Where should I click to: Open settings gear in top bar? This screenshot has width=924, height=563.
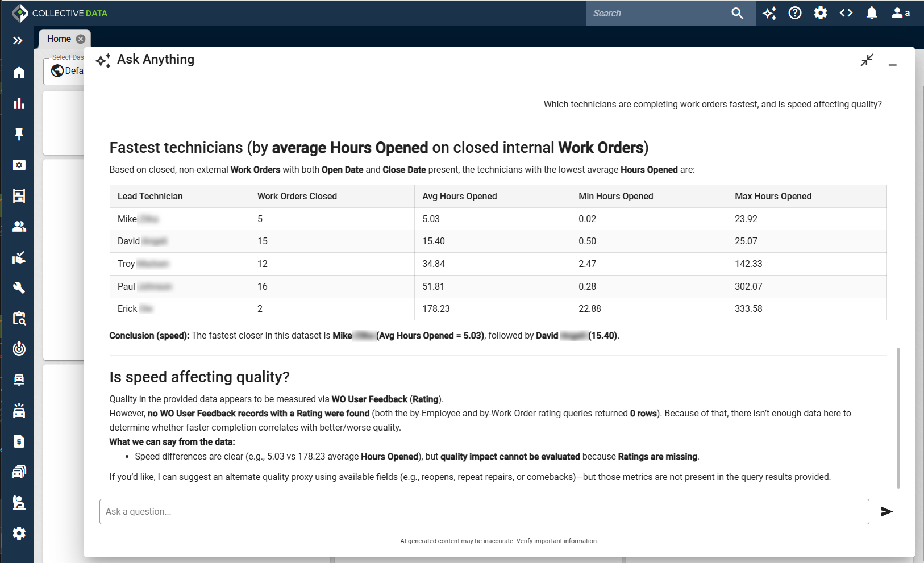click(820, 13)
